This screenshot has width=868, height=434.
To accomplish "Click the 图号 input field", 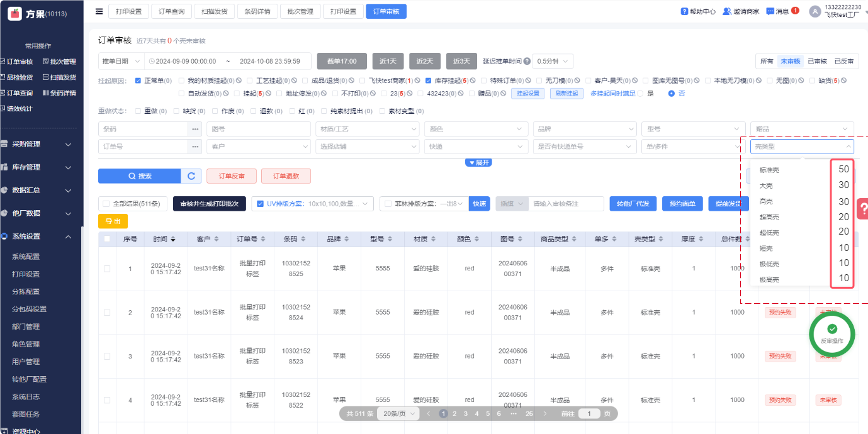I will pyautogui.click(x=258, y=129).
